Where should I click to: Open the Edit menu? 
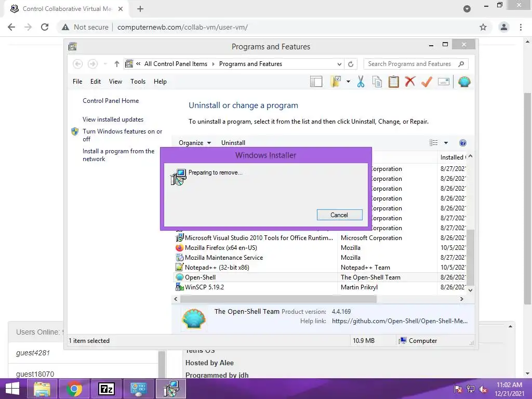point(96,82)
